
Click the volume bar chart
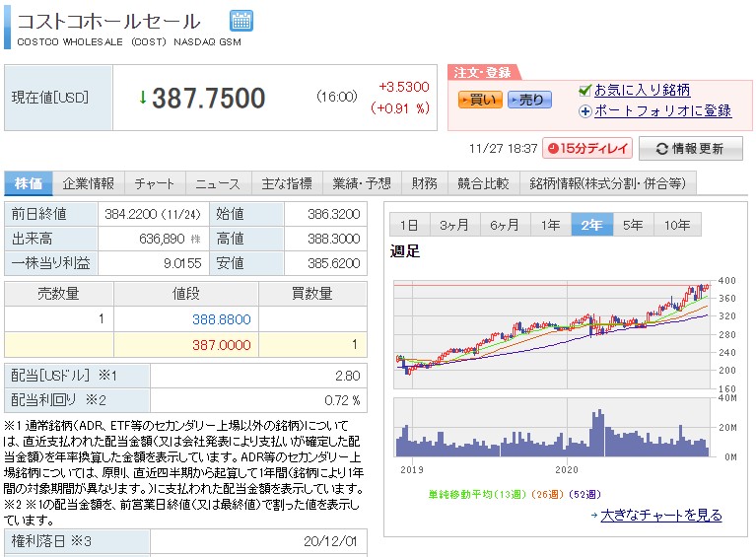553,427
